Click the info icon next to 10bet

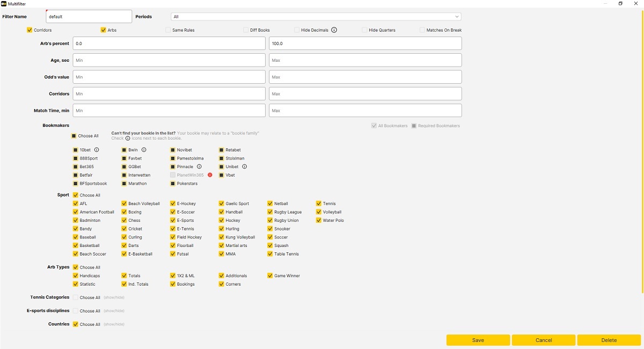pos(97,150)
